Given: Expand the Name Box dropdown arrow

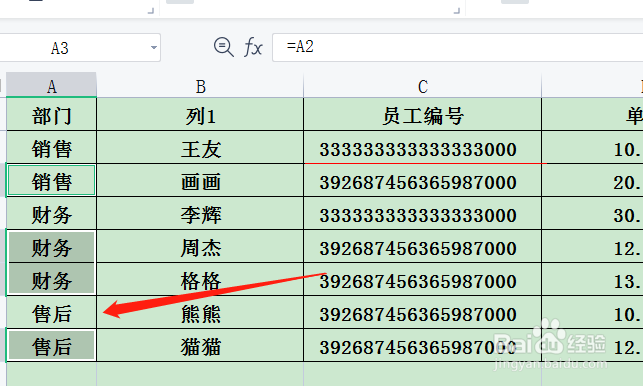Looking at the screenshot, I should pyautogui.click(x=154, y=48).
